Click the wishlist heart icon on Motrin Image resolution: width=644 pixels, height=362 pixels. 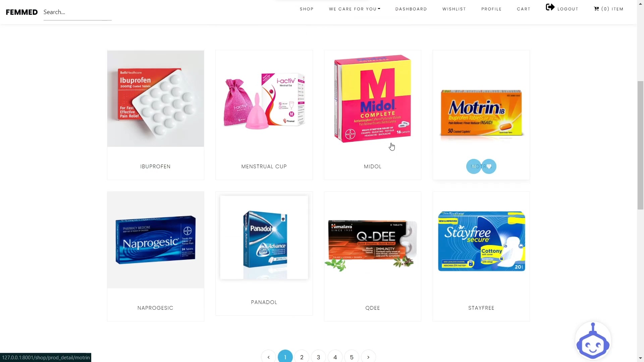tap(489, 166)
